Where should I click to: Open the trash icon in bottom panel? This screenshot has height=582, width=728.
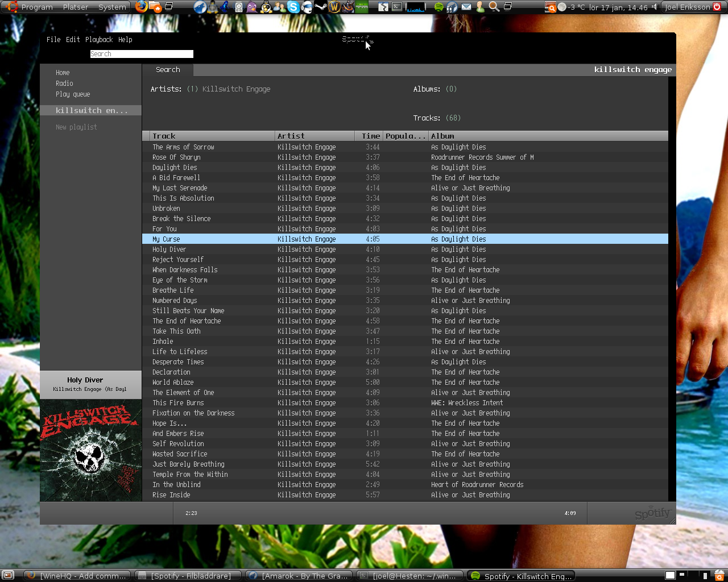coord(719,575)
